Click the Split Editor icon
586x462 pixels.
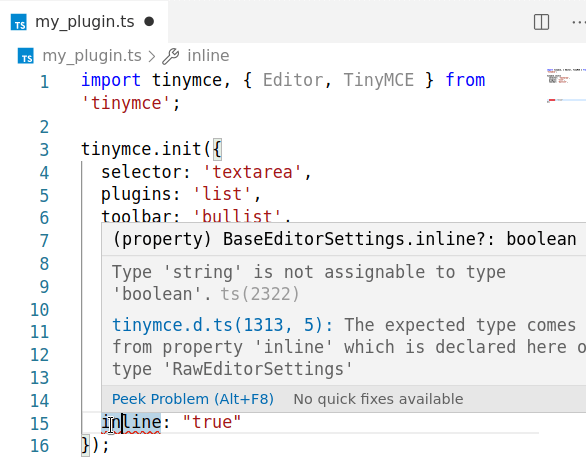coord(541,22)
